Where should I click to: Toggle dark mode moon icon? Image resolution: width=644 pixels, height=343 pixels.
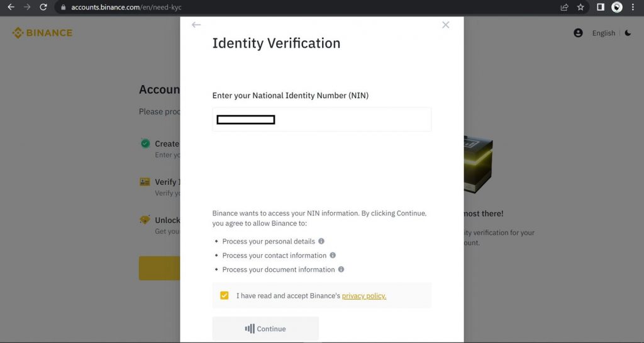(628, 33)
